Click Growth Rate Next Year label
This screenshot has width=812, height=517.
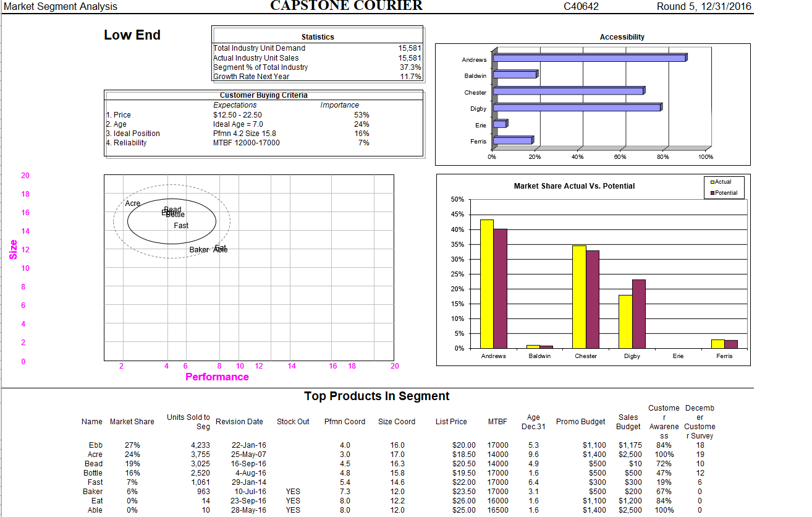[252, 77]
